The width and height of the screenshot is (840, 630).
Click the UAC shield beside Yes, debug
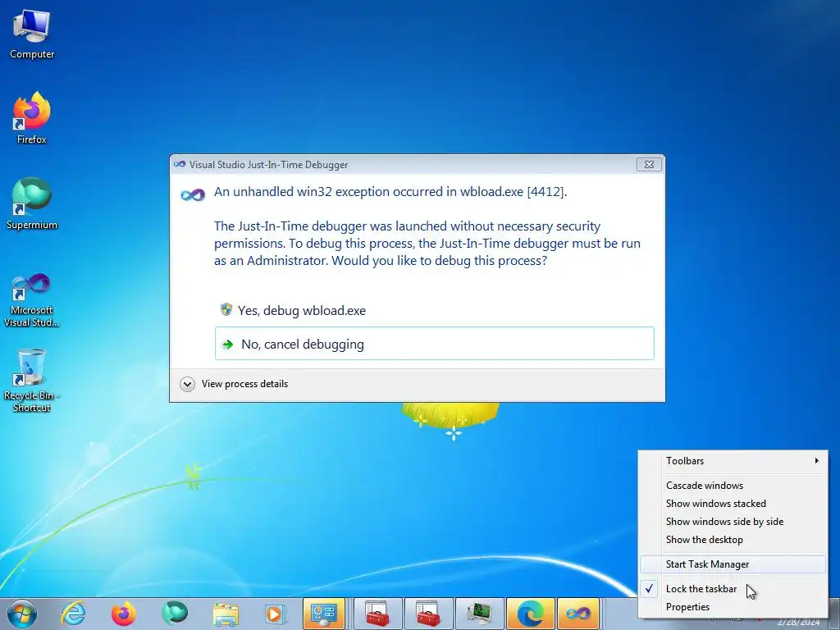[226, 309]
